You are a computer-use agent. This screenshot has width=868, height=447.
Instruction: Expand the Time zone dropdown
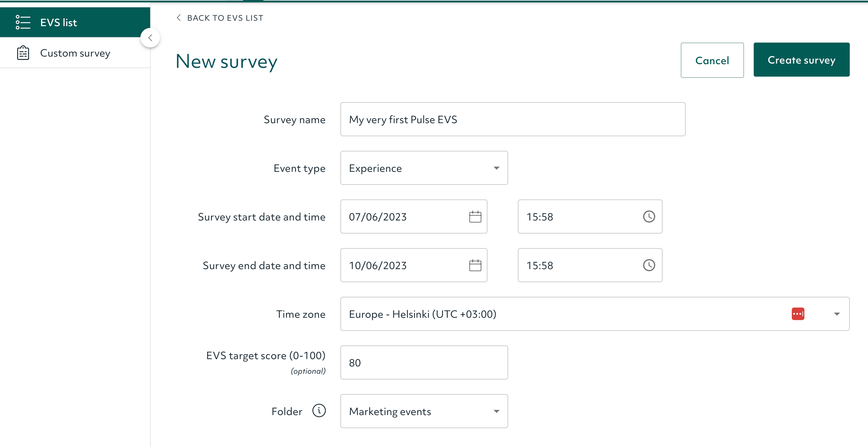click(x=837, y=314)
